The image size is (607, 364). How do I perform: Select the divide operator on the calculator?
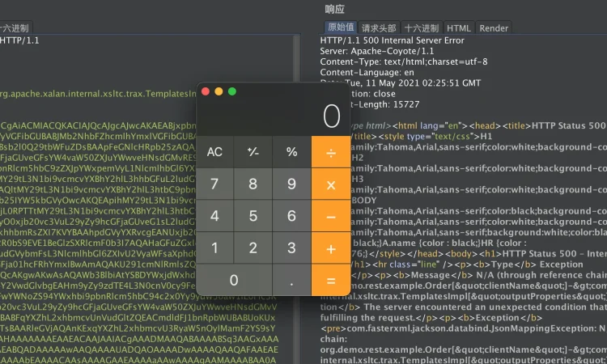331,151
